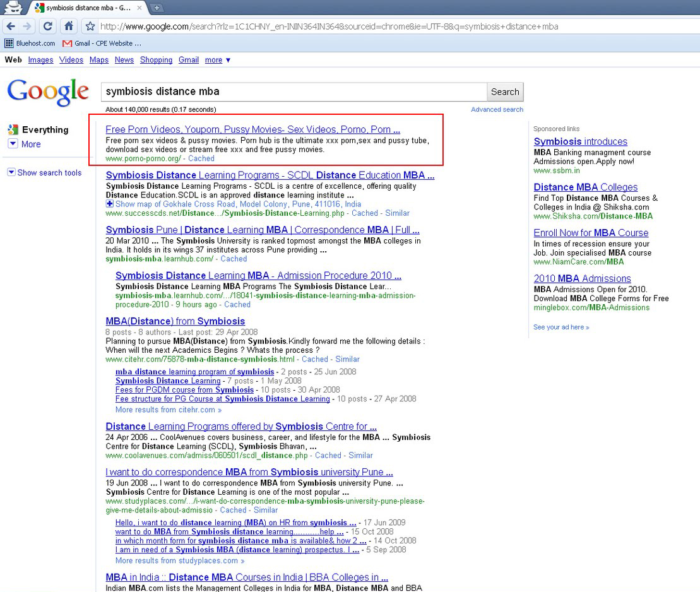The height and width of the screenshot is (592, 700).
Task: Open Cached copy of the studyplaces.com result
Action: coord(233,511)
